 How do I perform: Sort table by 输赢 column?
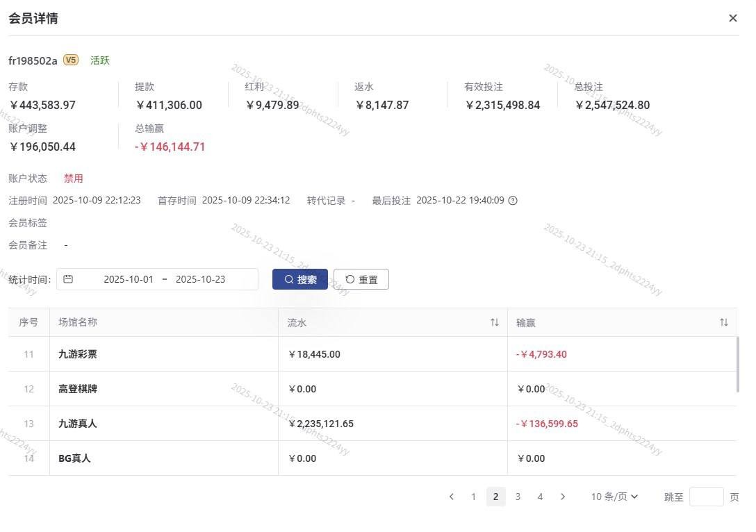pyautogui.click(x=723, y=322)
